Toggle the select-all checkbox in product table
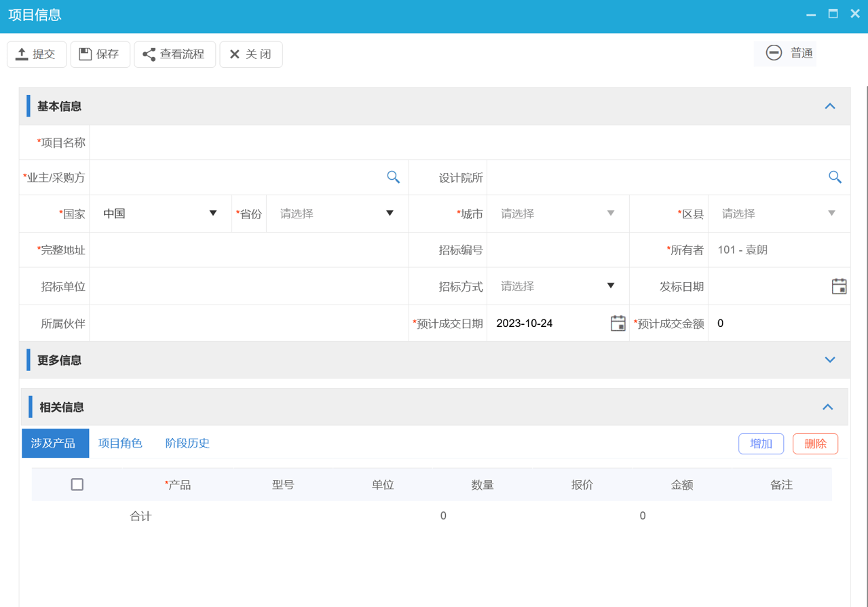The width and height of the screenshot is (868, 607). pos(77,484)
